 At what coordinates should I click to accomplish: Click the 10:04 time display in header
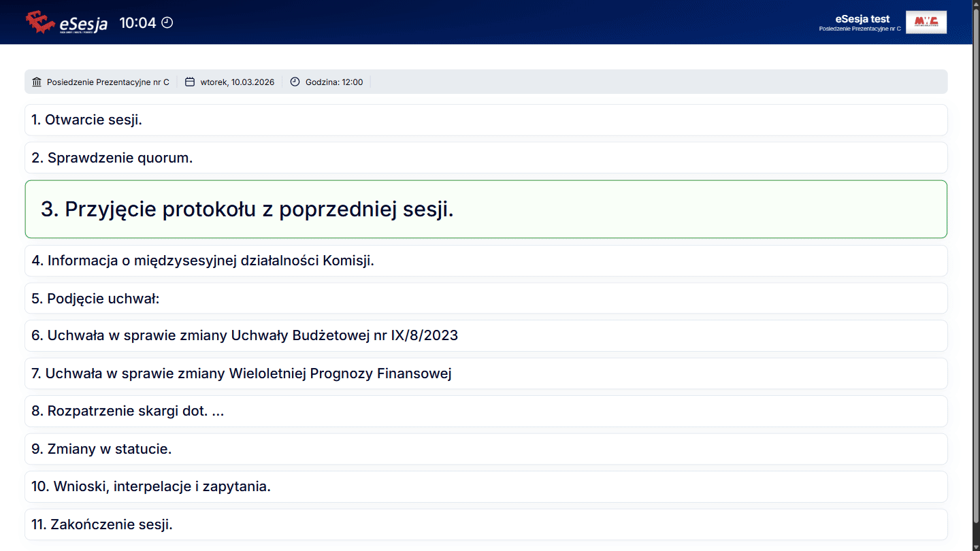(137, 22)
